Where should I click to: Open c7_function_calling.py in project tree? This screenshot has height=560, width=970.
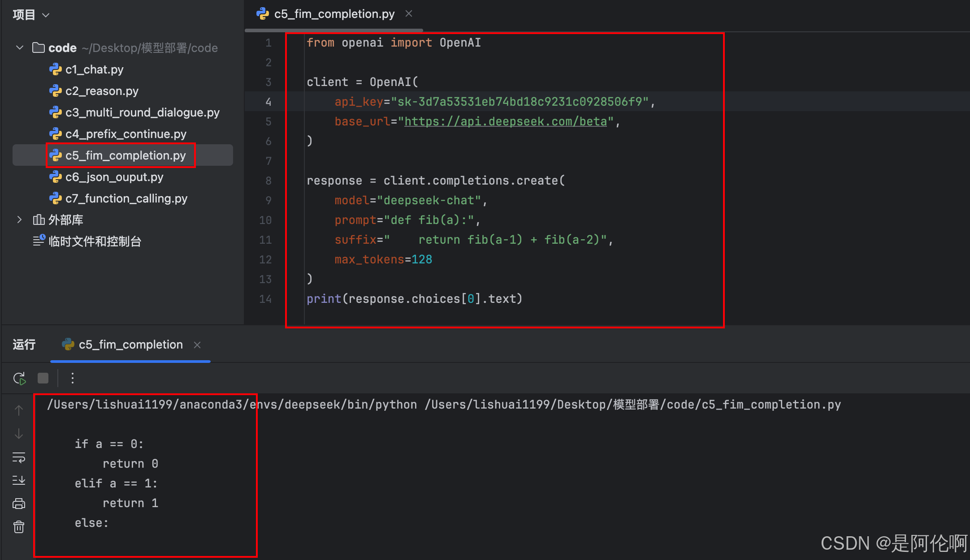126,198
